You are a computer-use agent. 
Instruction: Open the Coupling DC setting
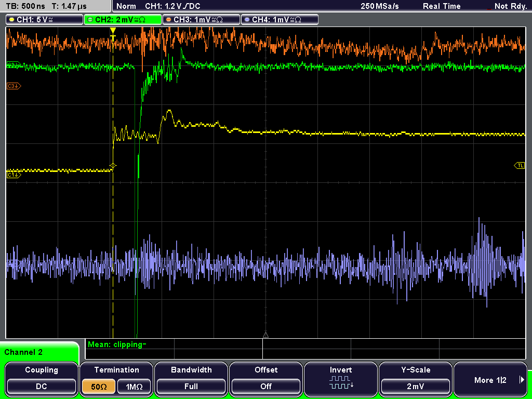tap(42, 379)
